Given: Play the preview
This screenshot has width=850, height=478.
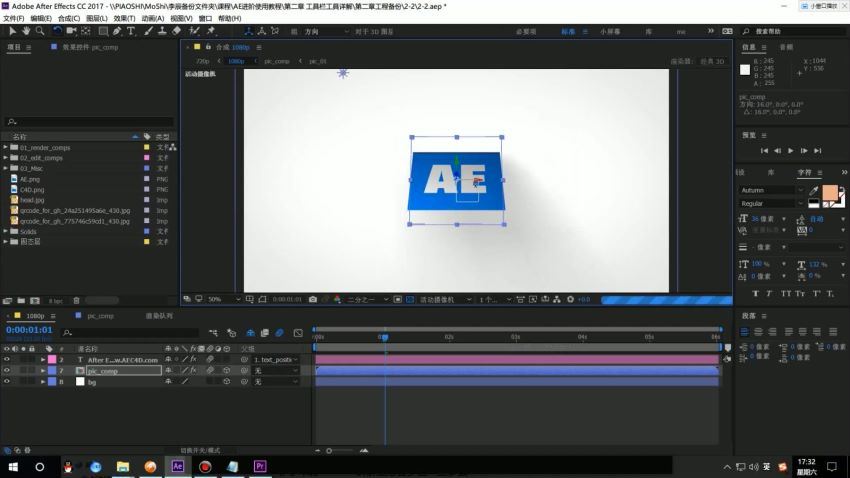Looking at the screenshot, I should (x=790, y=151).
